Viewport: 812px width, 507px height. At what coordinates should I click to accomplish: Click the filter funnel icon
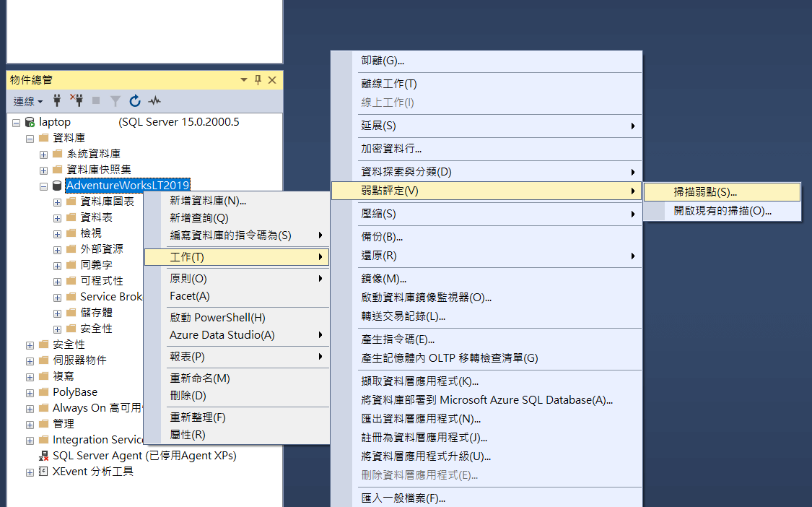point(115,101)
